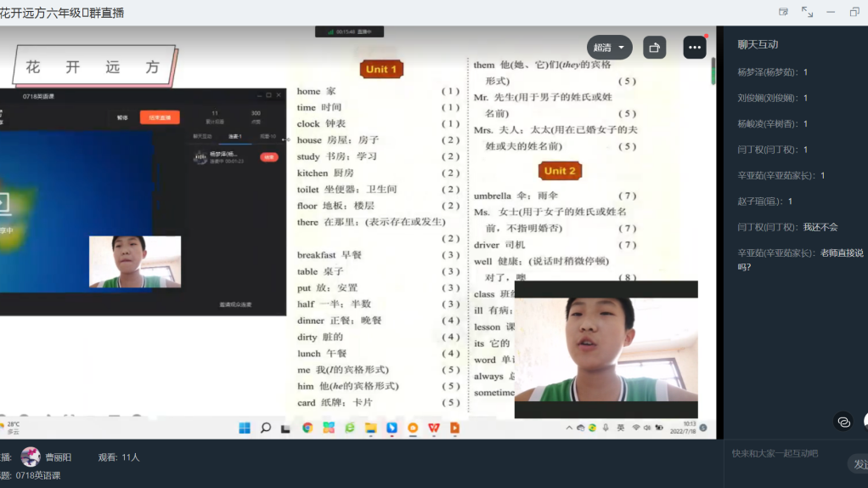Click the rotate screen icon
This screenshot has height=488, width=868.
coord(654,48)
